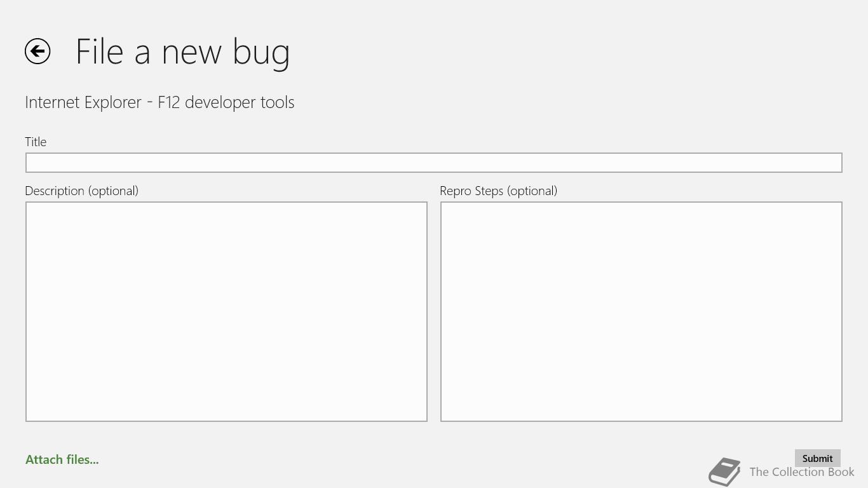Click 'Internet Explorer - F12 developer tools' text
Image resolution: width=868 pixels, height=488 pixels.
(159, 102)
